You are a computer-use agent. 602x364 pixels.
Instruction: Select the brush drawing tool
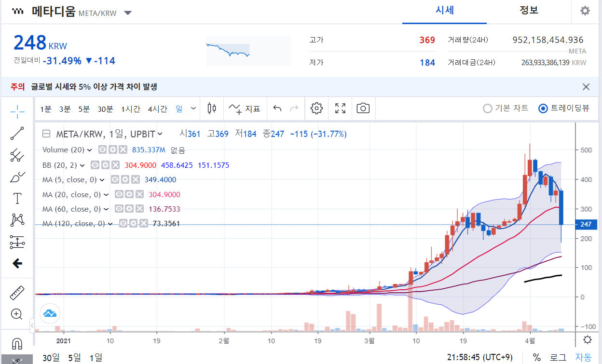[x=17, y=177]
